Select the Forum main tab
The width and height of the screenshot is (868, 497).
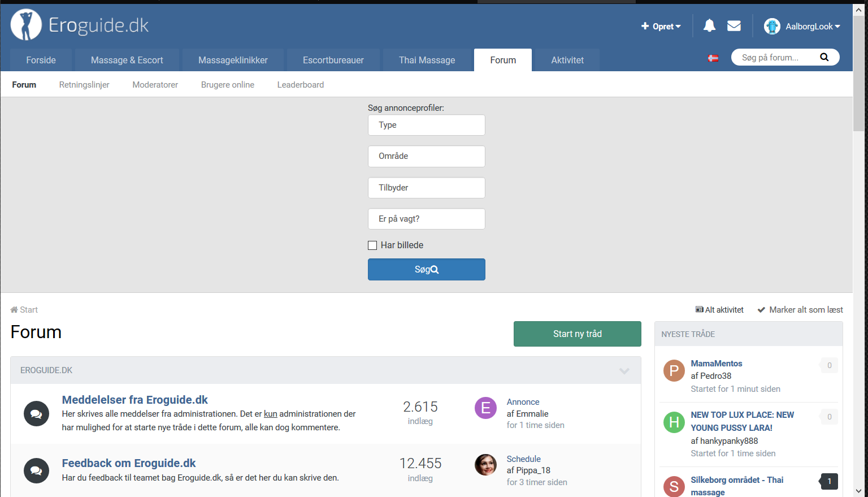click(503, 60)
